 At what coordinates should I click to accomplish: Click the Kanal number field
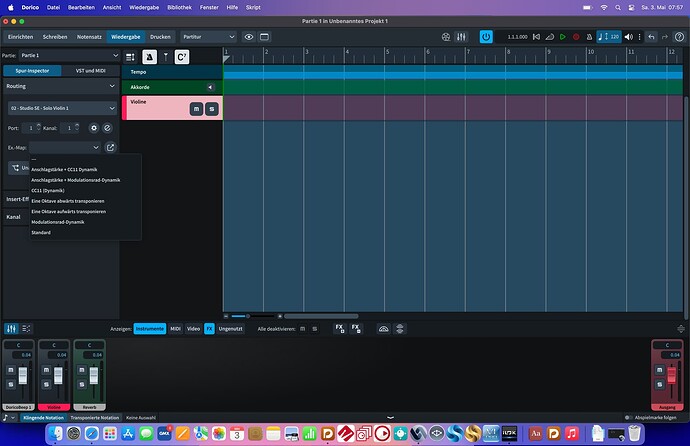(70, 128)
